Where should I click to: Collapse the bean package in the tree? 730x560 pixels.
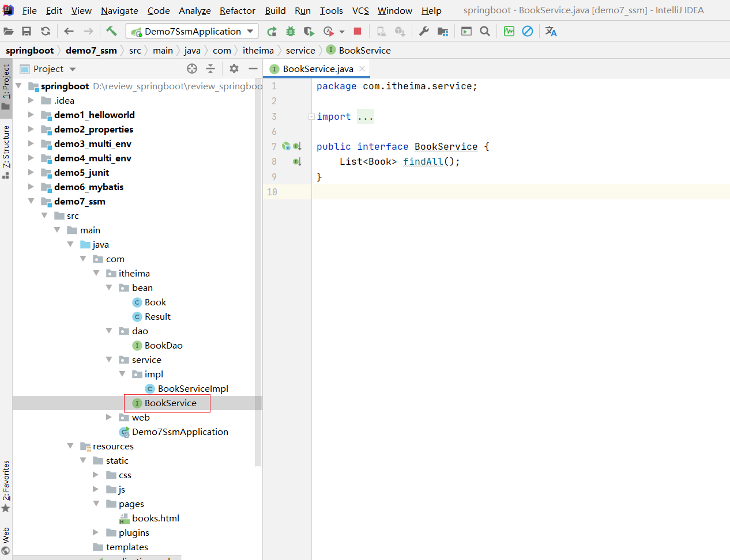coord(109,287)
